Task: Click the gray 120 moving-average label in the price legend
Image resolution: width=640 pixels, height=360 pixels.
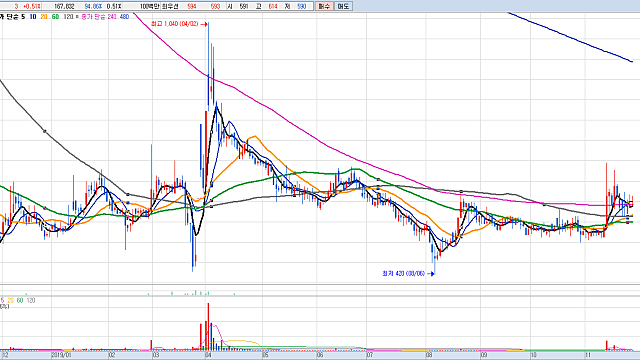Action: pyautogui.click(x=68, y=17)
